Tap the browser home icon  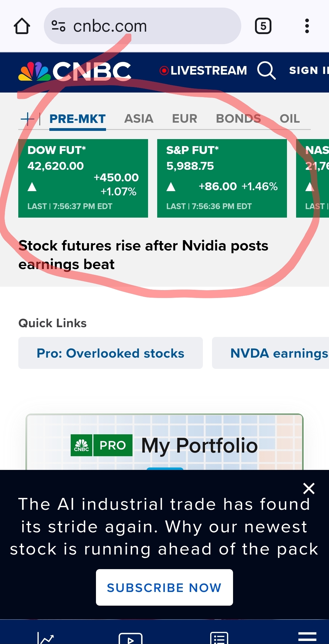tap(22, 26)
